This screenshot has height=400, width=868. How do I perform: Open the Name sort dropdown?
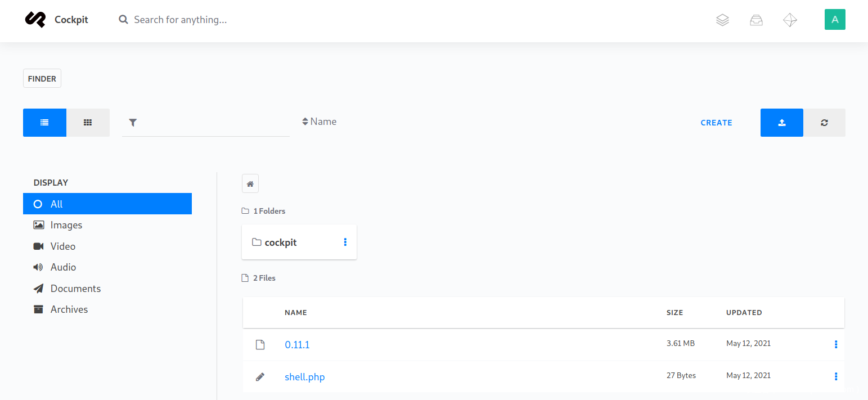pyautogui.click(x=319, y=122)
